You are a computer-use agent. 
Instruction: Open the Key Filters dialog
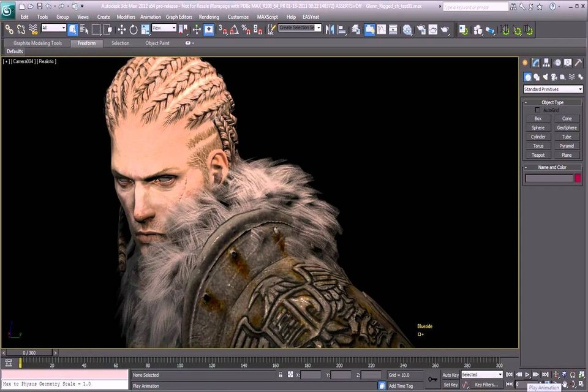pos(487,384)
